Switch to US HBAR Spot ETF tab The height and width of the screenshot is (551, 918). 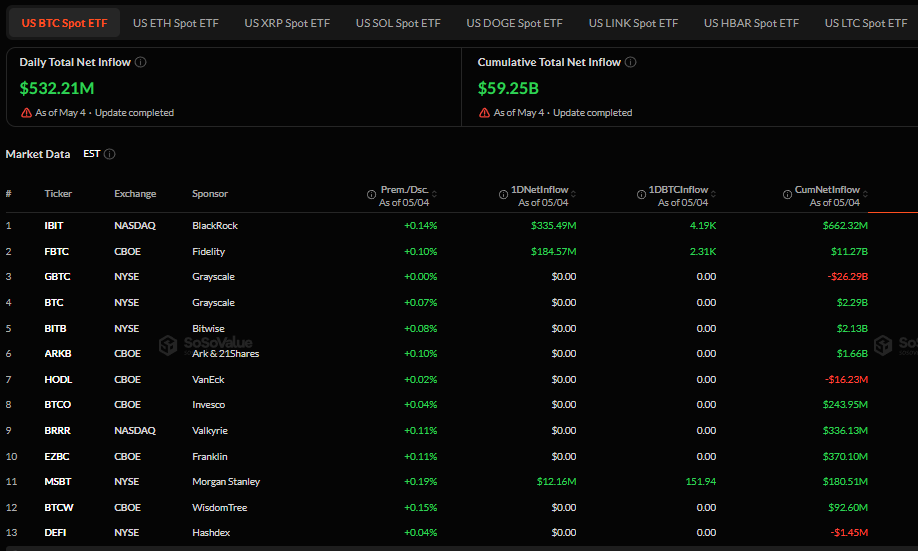tap(751, 23)
